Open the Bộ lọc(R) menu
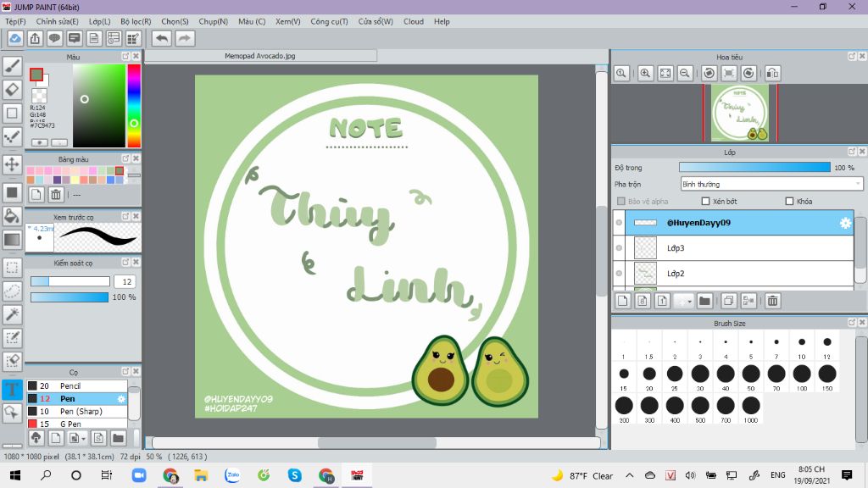 [x=136, y=21]
